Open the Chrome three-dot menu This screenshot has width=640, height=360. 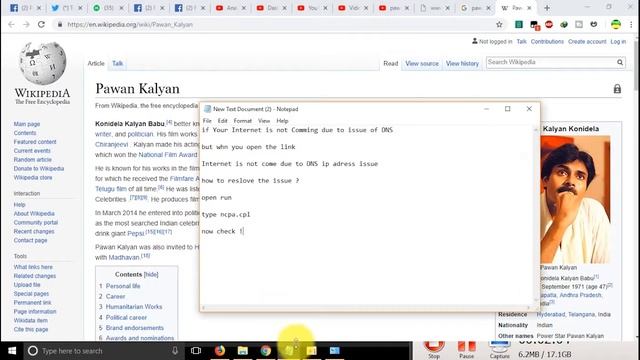[x=631, y=24]
